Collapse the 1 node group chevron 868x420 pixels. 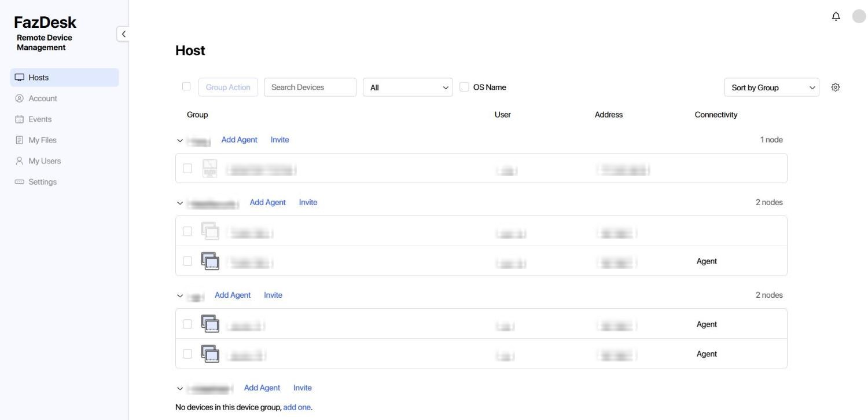point(180,140)
